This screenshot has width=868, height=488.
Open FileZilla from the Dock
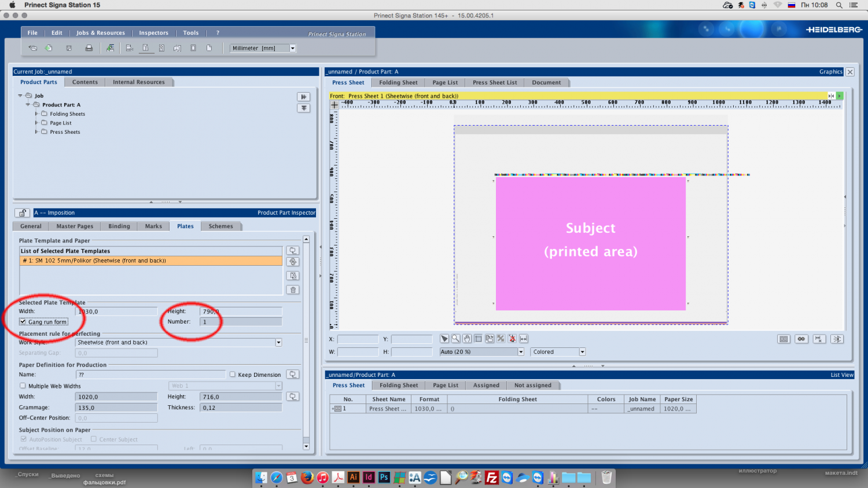492,478
